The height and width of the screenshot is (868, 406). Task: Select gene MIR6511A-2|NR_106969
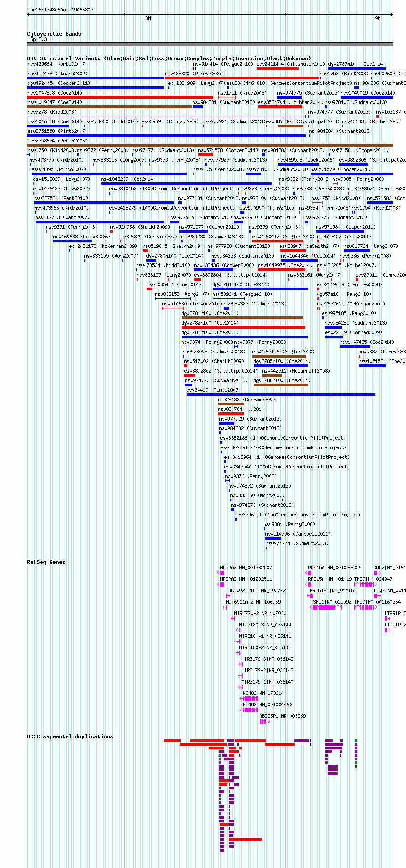(x=225, y=607)
